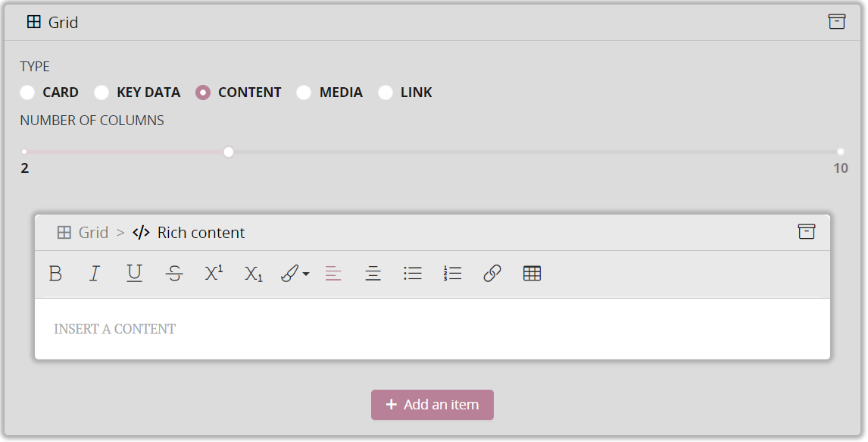Choose the LINK type radio button
Image resolution: width=868 pixels, height=442 pixels.
click(x=386, y=92)
